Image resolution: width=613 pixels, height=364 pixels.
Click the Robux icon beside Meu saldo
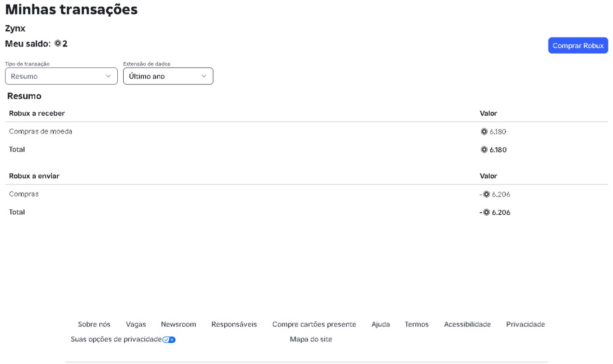[x=57, y=44]
